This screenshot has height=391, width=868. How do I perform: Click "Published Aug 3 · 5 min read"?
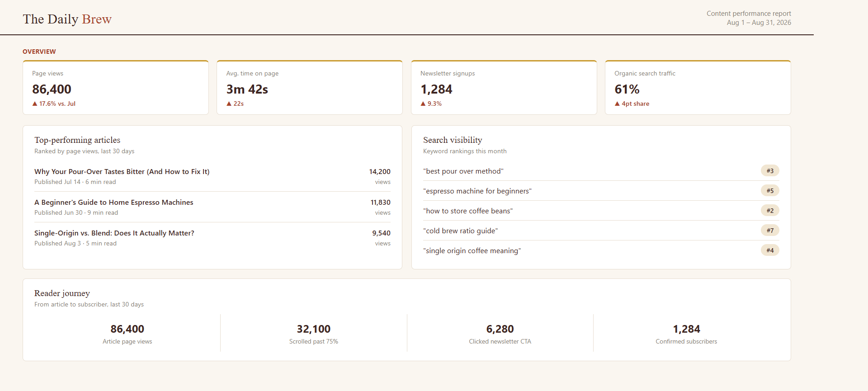75,243
